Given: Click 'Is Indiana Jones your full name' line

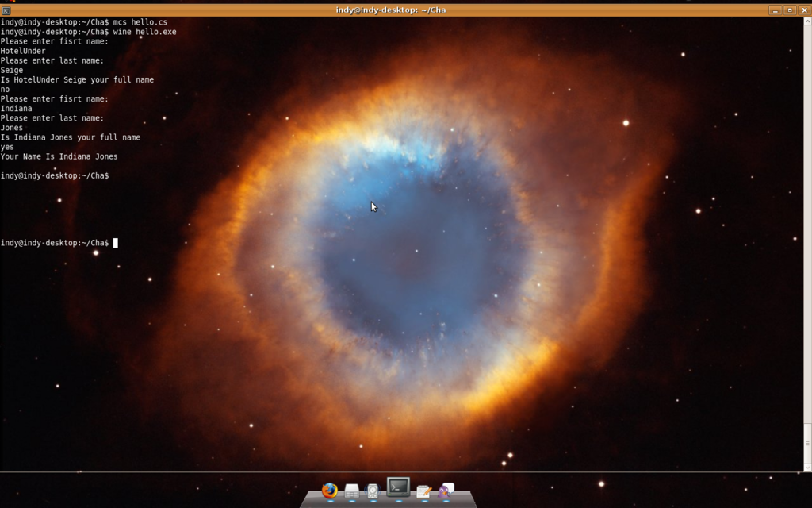Looking at the screenshot, I should click(x=71, y=137).
